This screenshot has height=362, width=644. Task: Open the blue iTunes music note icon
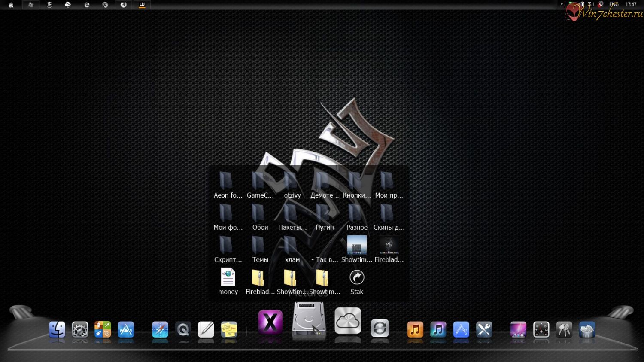(438, 330)
